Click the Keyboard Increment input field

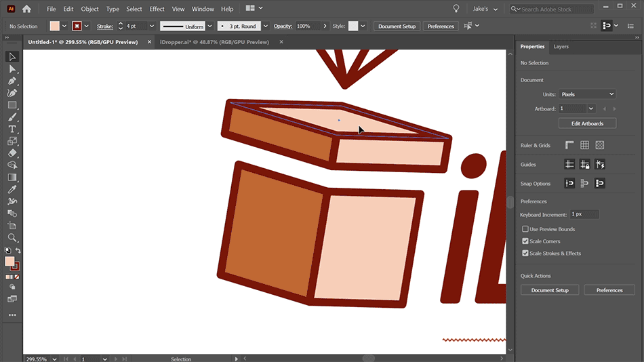coord(584,214)
